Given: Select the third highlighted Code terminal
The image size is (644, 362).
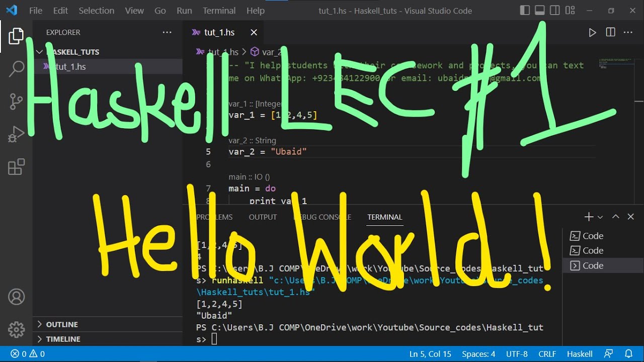Looking at the screenshot, I should coord(603,265).
